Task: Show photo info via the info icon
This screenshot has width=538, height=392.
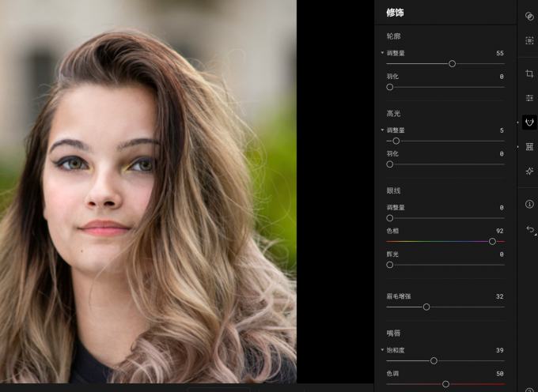Action: (529, 204)
